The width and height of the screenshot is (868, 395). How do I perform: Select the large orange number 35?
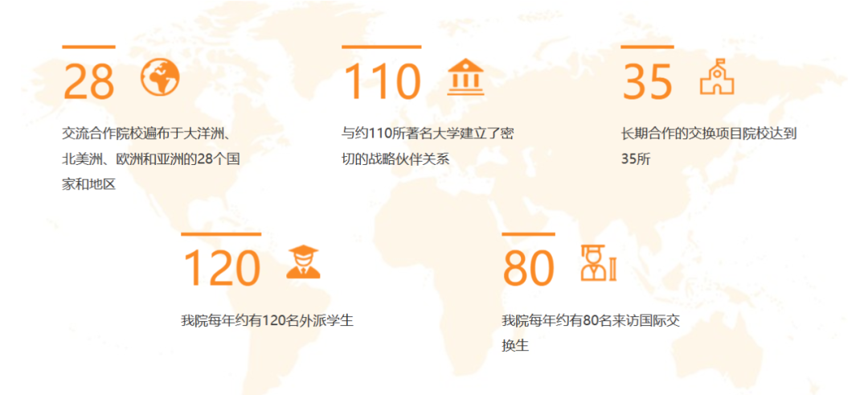click(647, 81)
